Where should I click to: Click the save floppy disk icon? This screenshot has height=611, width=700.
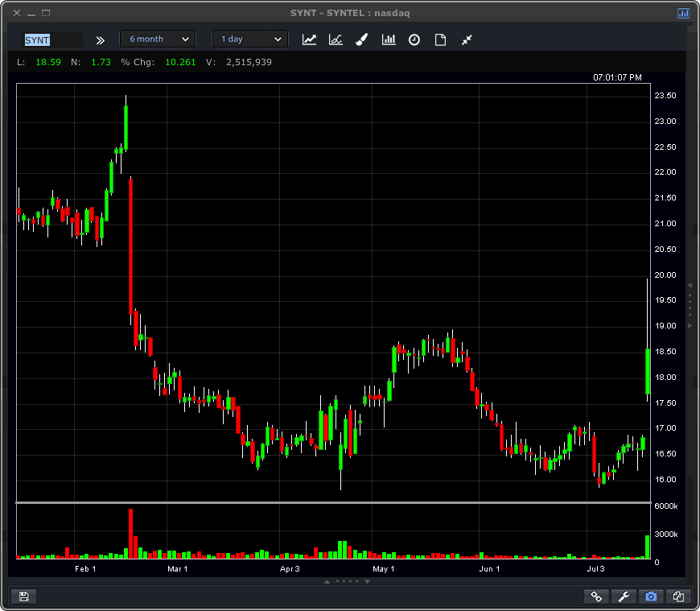[23, 597]
